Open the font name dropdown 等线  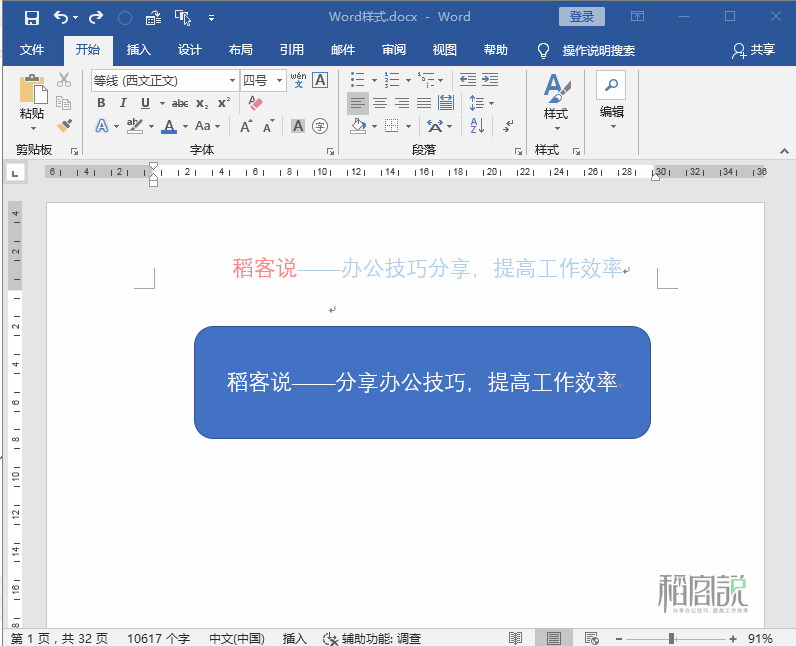point(232,81)
